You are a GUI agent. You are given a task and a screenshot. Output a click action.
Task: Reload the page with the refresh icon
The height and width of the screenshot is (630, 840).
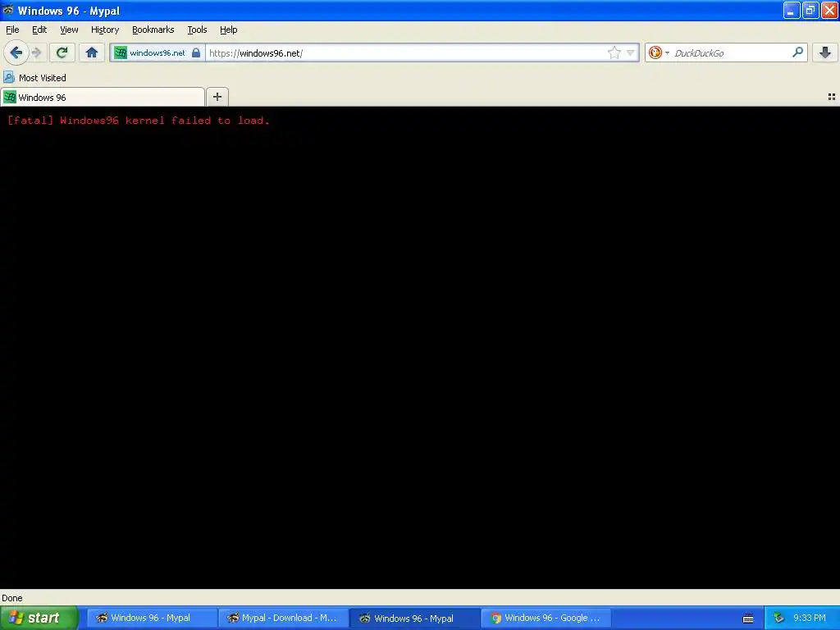[x=62, y=52]
